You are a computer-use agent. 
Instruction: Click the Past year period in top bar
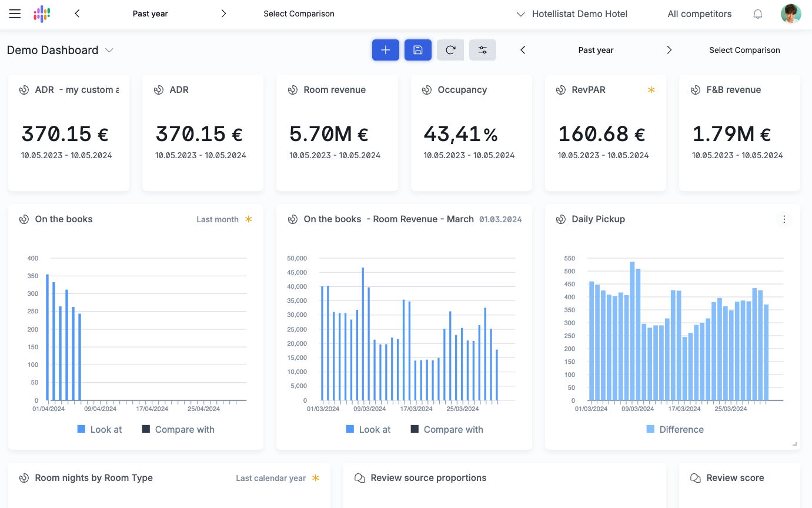pyautogui.click(x=150, y=14)
